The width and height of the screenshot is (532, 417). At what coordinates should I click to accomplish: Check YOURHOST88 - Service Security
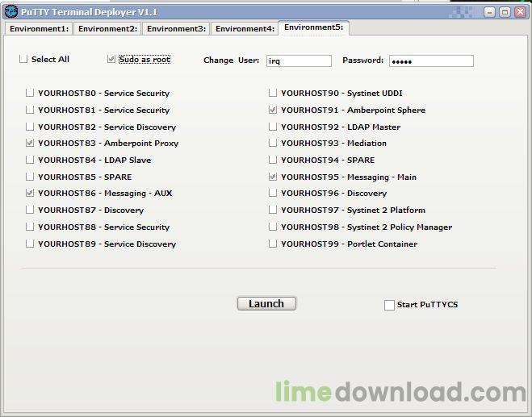pos(30,227)
